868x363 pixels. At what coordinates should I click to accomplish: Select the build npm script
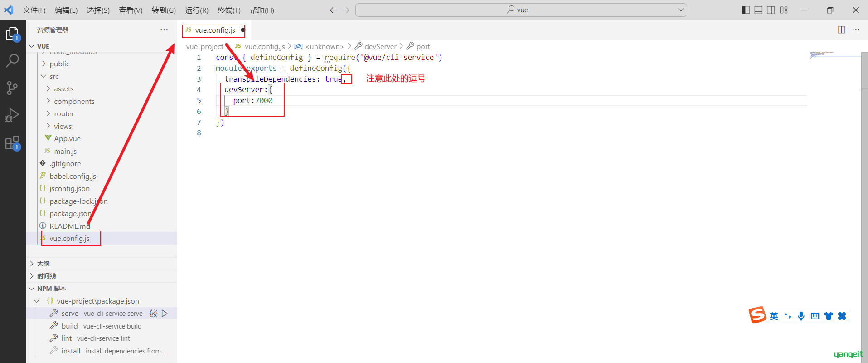pos(102,326)
